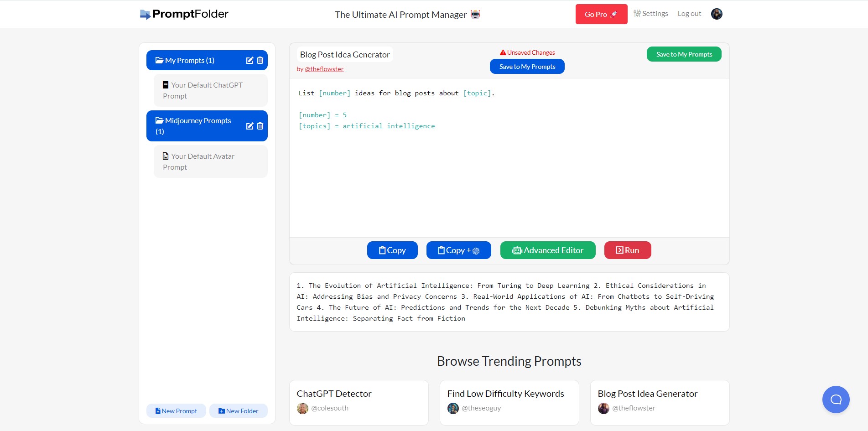Click the @colesouth username

pyautogui.click(x=330, y=408)
